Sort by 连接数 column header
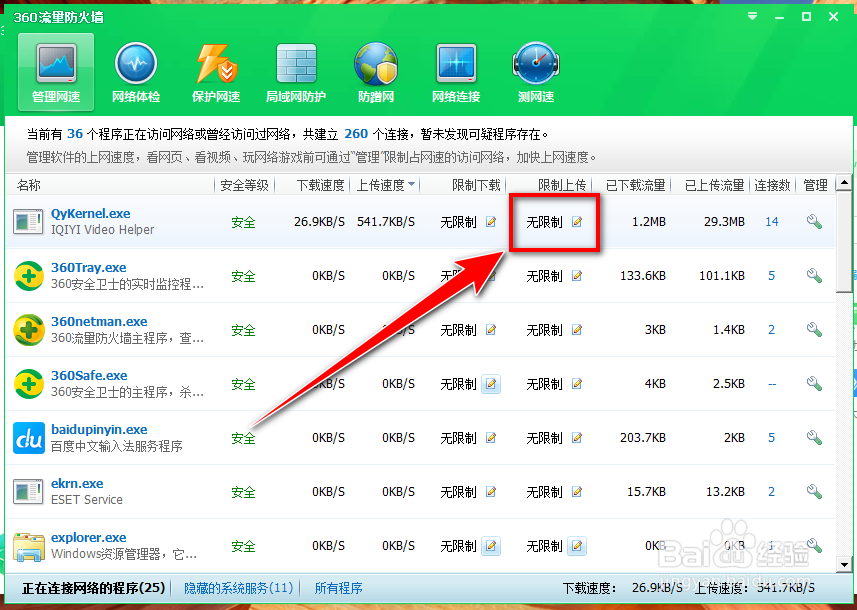The width and height of the screenshot is (857, 610). click(x=772, y=185)
